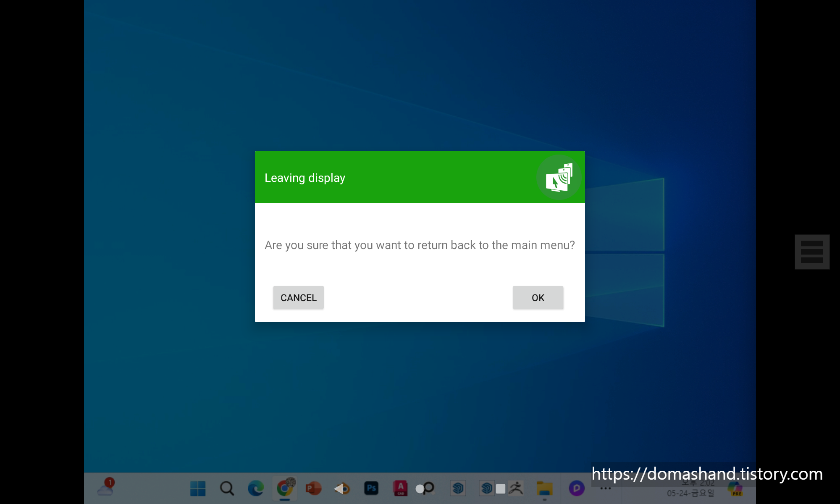This screenshot has height=504, width=840.
Task: Click the taskbar date and clock
Action: (x=690, y=491)
